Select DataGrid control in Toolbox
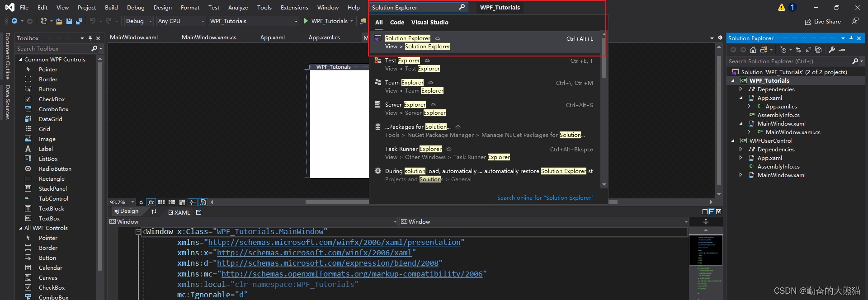 click(x=51, y=119)
